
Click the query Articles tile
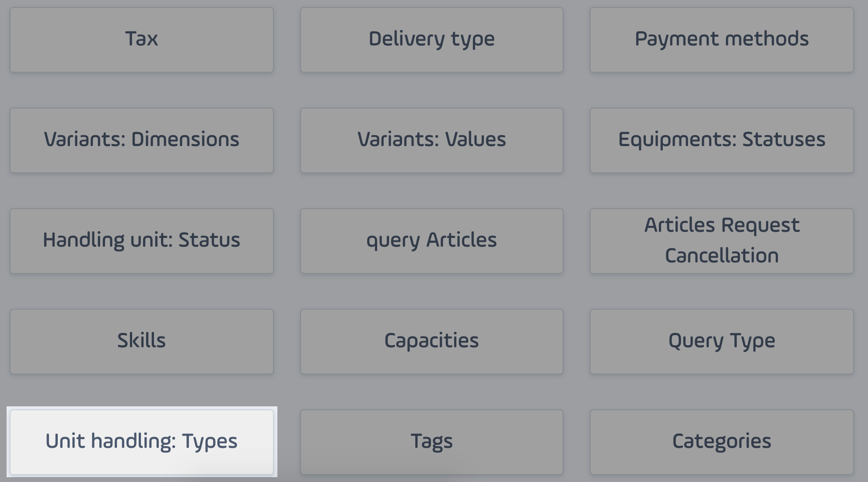[x=432, y=241]
